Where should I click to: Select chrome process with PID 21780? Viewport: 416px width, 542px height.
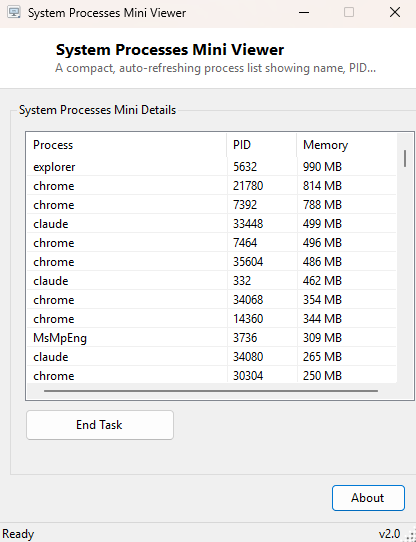point(212,186)
